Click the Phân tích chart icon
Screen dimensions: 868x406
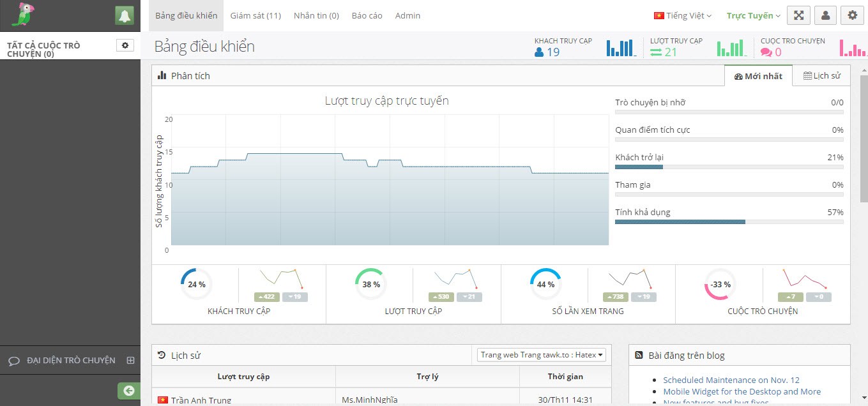click(162, 75)
